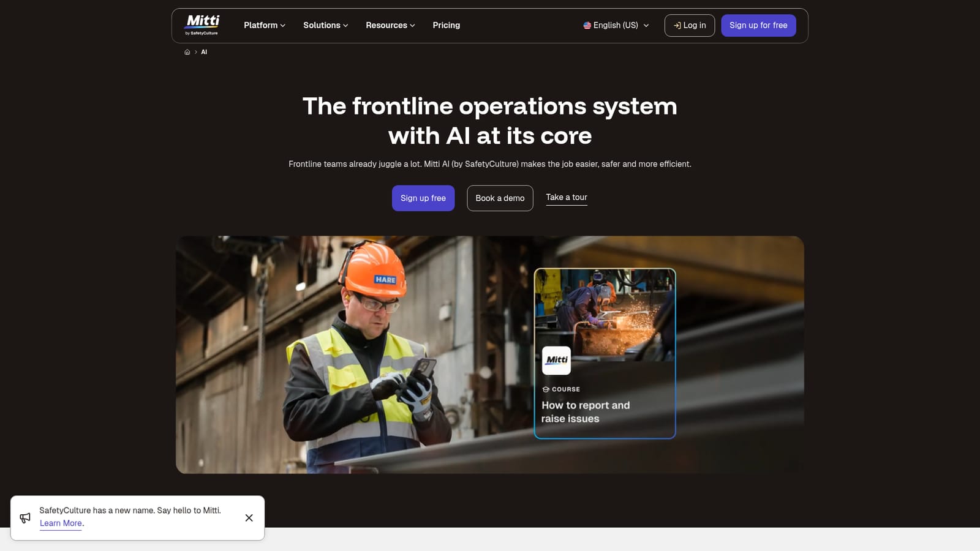Viewport: 980px width, 551px height.
Task: Open the Pricing page
Action: pos(446,25)
